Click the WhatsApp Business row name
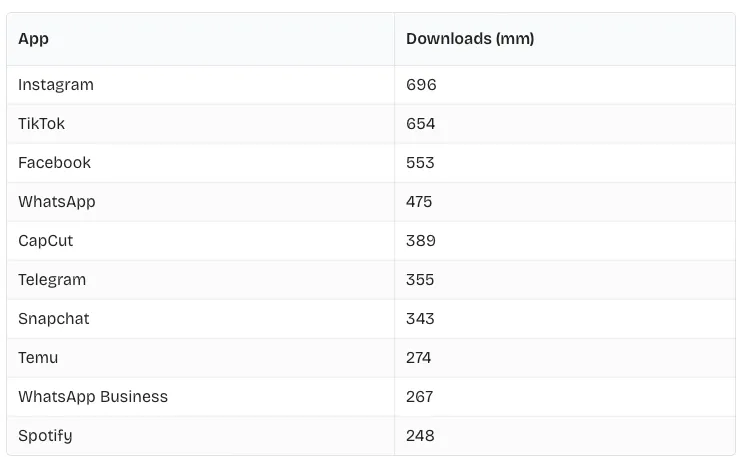 (x=93, y=397)
